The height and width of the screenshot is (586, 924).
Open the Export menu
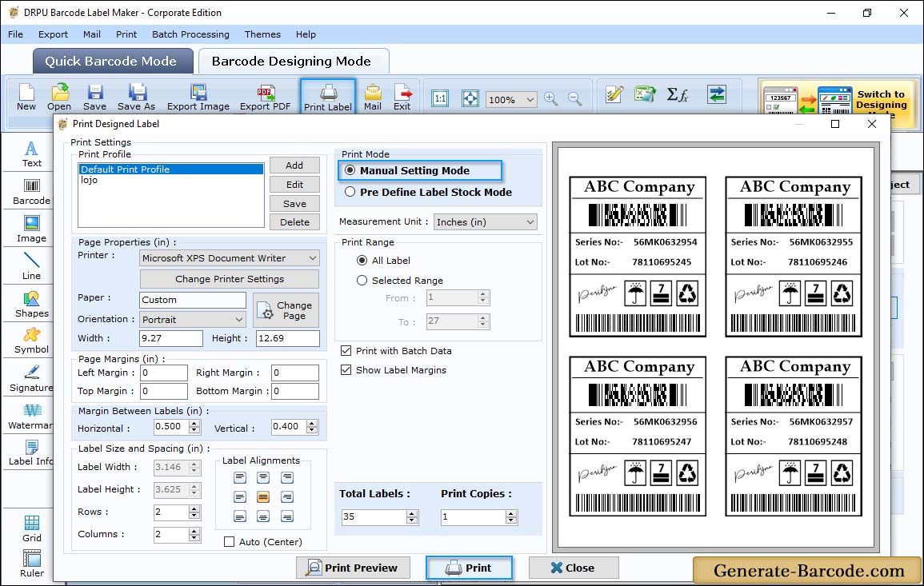coord(53,34)
